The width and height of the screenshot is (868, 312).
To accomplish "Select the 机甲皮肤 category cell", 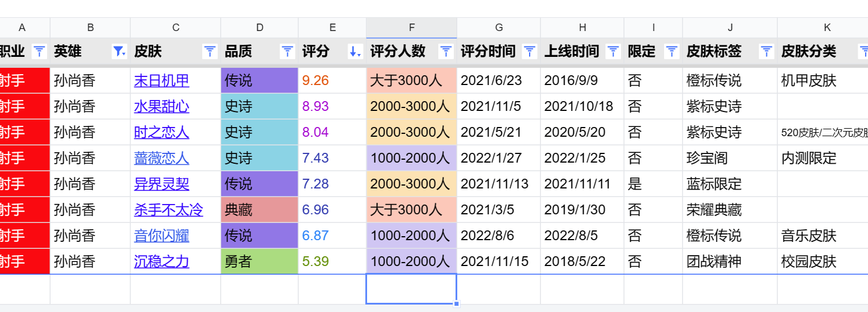I will 823,80.
